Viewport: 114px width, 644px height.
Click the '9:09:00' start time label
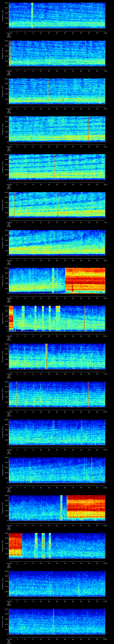point(9,336)
